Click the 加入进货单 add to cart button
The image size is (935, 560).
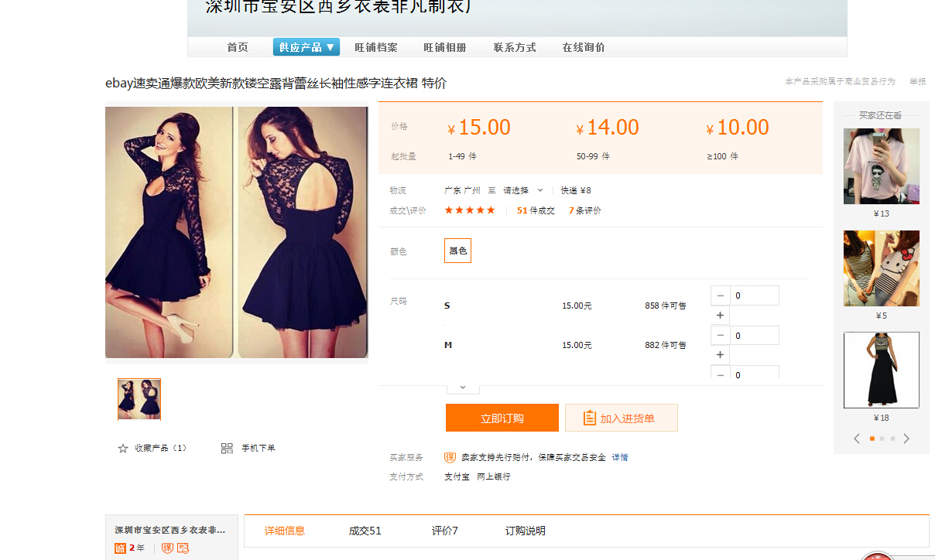click(x=621, y=418)
